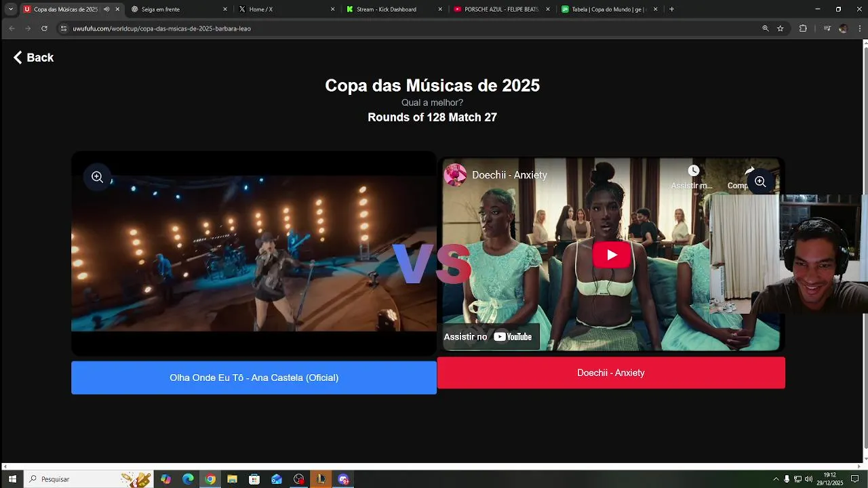Image resolution: width=868 pixels, height=488 pixels.
Task: Show hidden system tray icons
Action: point(776,479)
